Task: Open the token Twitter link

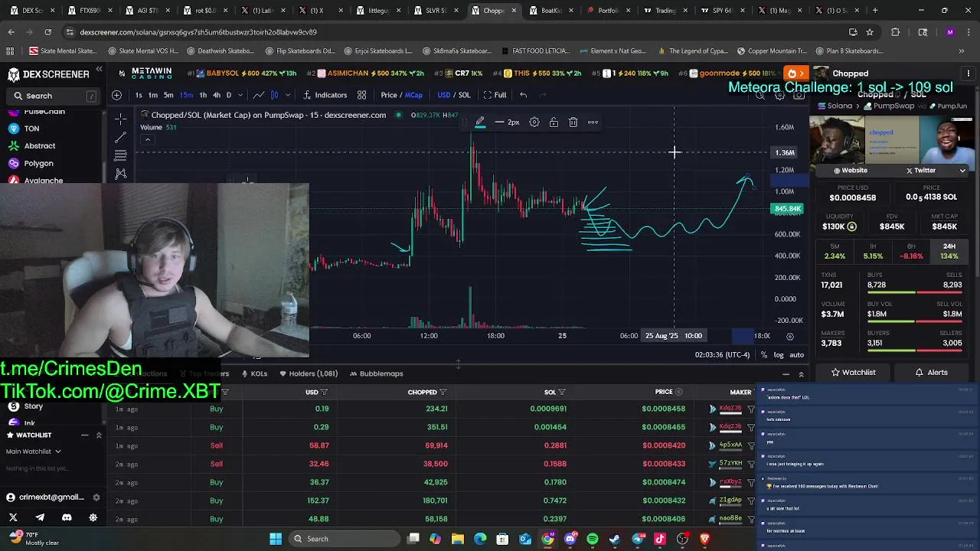Action: pos(920,171)
